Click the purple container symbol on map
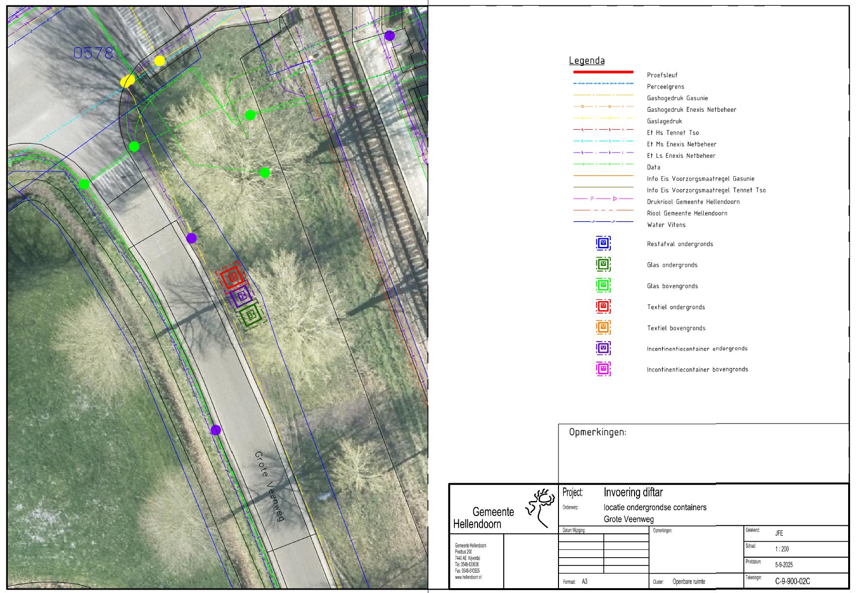This screenshot has height=593, width=868. [x=241, y=296]
